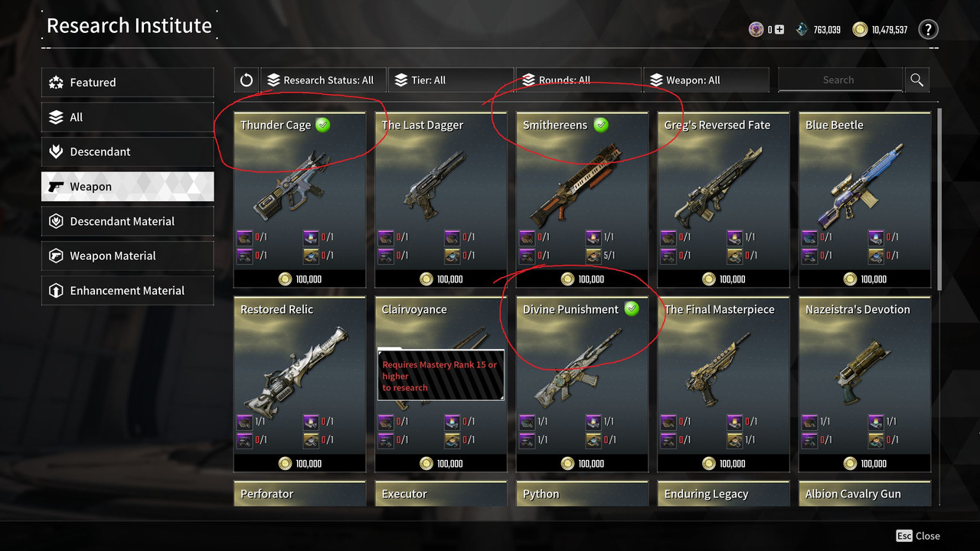980x551 pixels.
Task: Open the Weapon: All filter dropdown
Action: coord(707,80)
